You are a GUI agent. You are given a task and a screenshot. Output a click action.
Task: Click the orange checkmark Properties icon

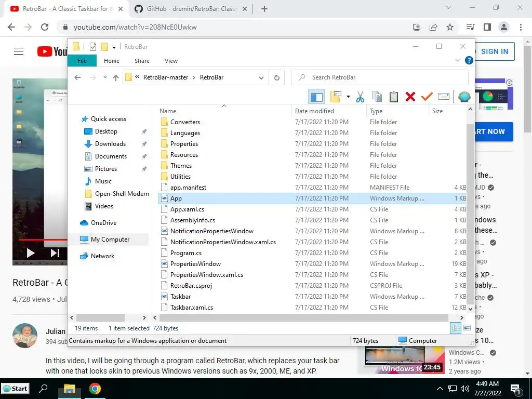pos(427,97)
